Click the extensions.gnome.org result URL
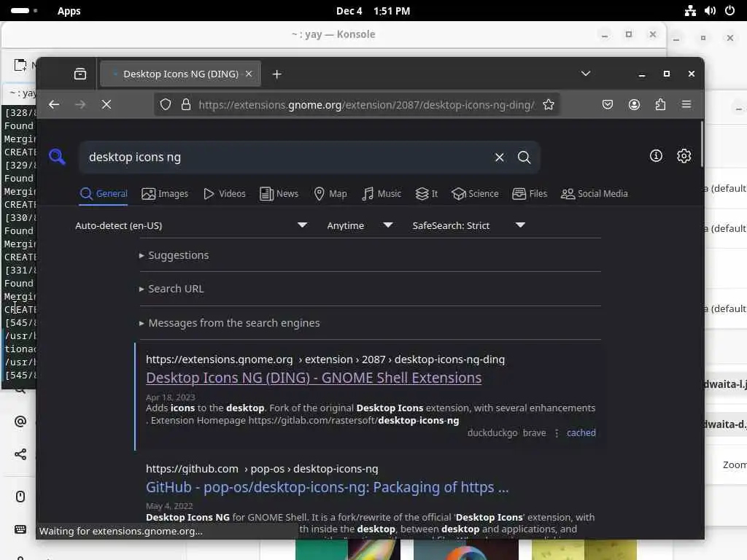This screenshot has height=560, width=747. coord(325,359)
